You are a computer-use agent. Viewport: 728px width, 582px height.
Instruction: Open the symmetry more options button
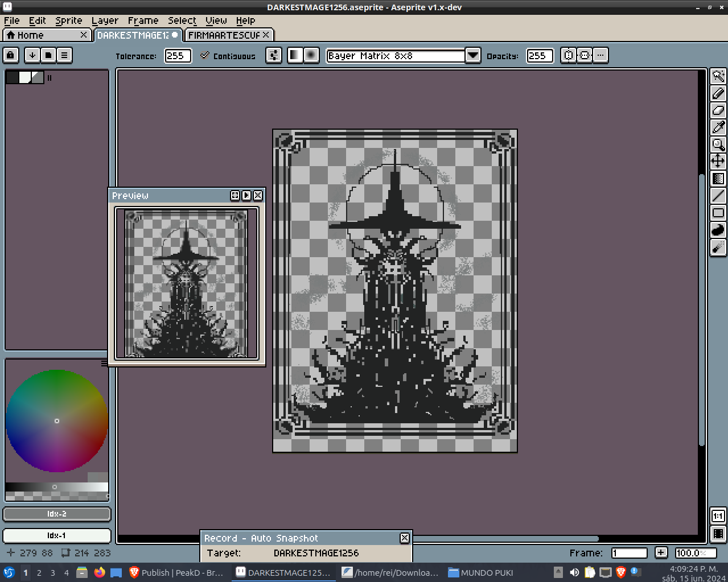point(601,55)
